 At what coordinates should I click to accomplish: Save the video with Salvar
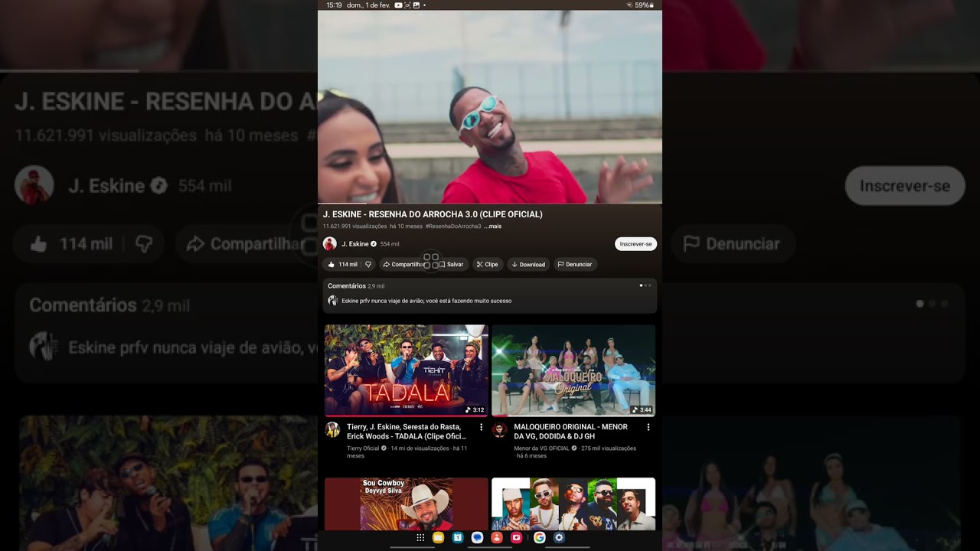pyautogui.click(x=452, y=264)
